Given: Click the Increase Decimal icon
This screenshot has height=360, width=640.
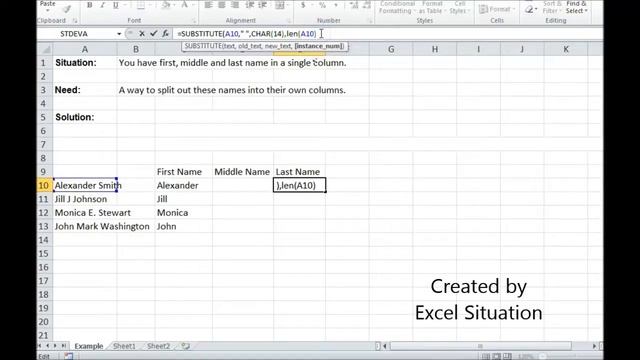Looking at the screenshot, I should coord(354,5).
